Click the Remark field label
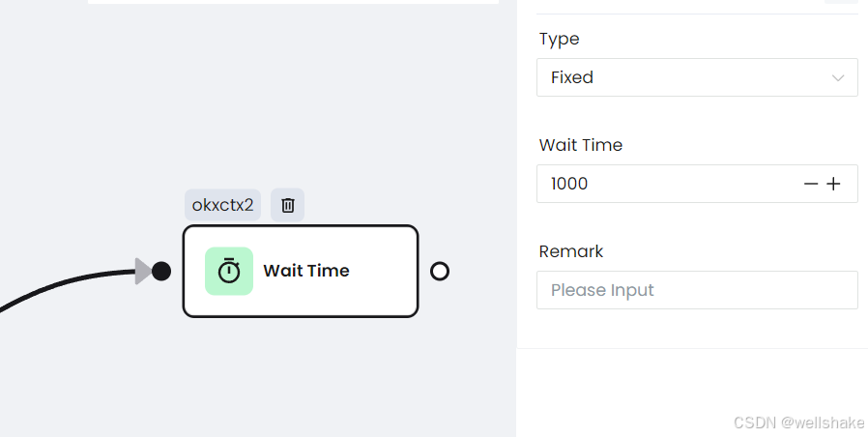 point(570,251)
